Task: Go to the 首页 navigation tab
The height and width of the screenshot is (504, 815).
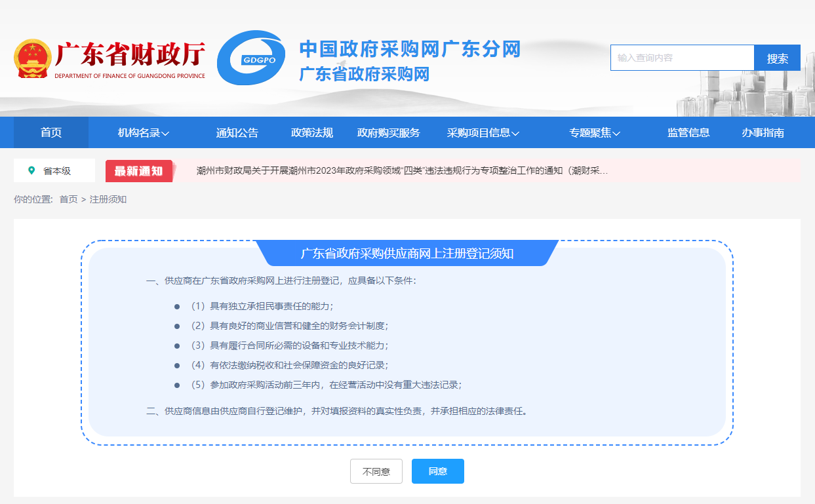Action: (51, 133)
